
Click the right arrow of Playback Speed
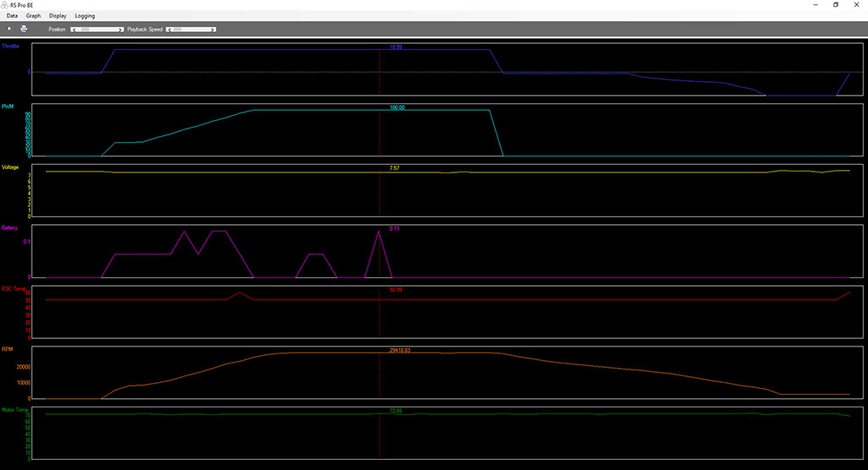pyautogui.click(x=213, y=30)
